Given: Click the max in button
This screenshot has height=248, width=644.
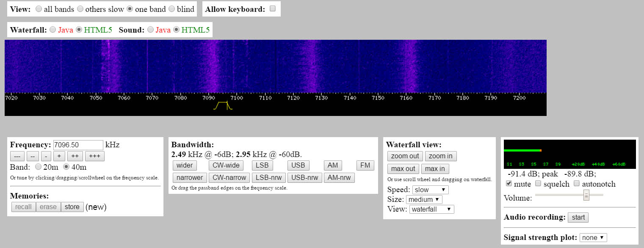Looking at the screenshot, I should coord(435,169).
